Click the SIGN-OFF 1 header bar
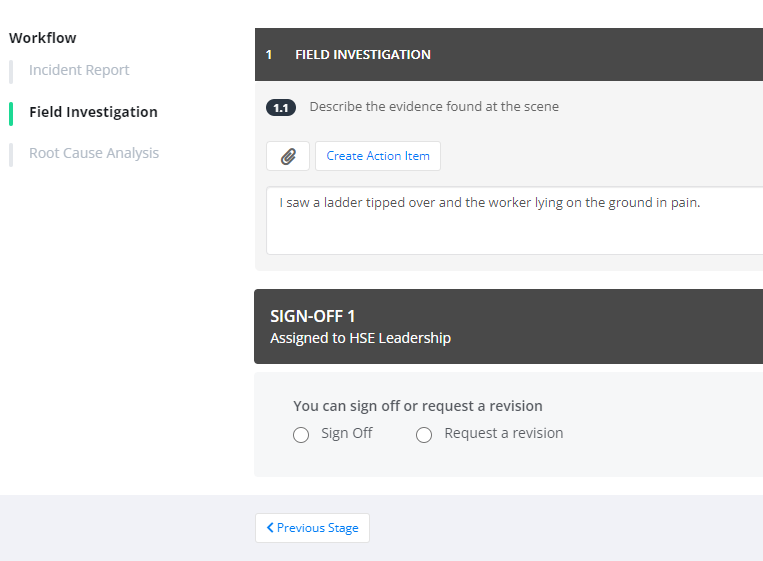 tap(509, 326)
